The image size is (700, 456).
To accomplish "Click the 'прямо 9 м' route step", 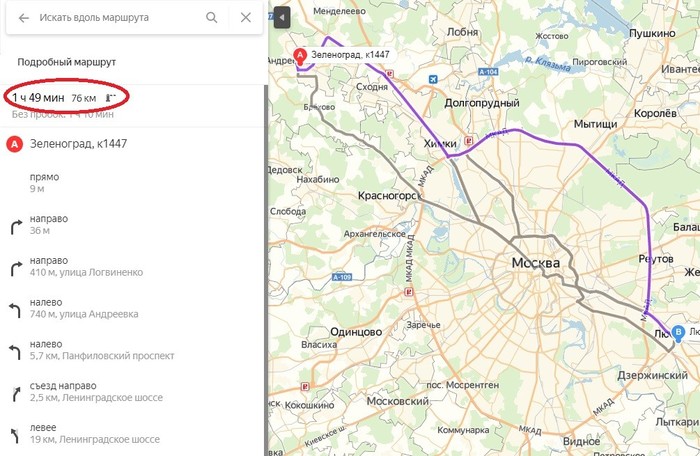I will 46,182.
